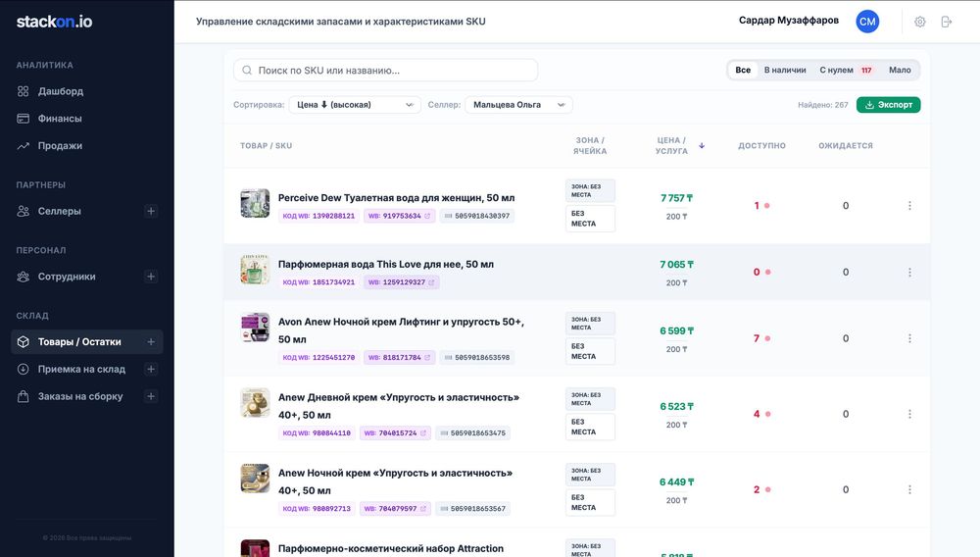Screen dimensions: 980x557
Task: Click КОД WB tag 1390288121
Action: click(x=318, y=217)
